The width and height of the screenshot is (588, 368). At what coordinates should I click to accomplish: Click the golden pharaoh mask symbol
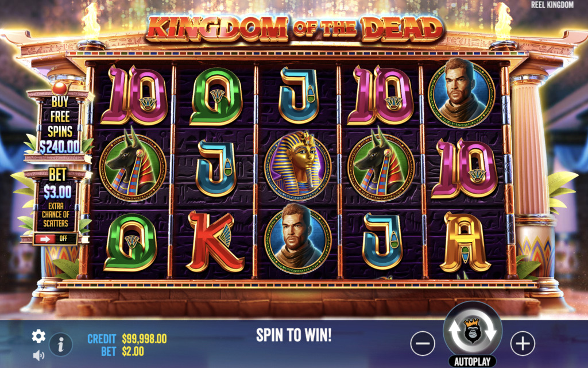click(x=298, y=166)
